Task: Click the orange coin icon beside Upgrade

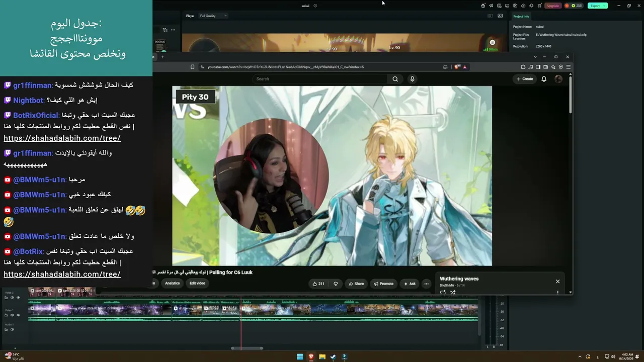Action: point(567,6)
